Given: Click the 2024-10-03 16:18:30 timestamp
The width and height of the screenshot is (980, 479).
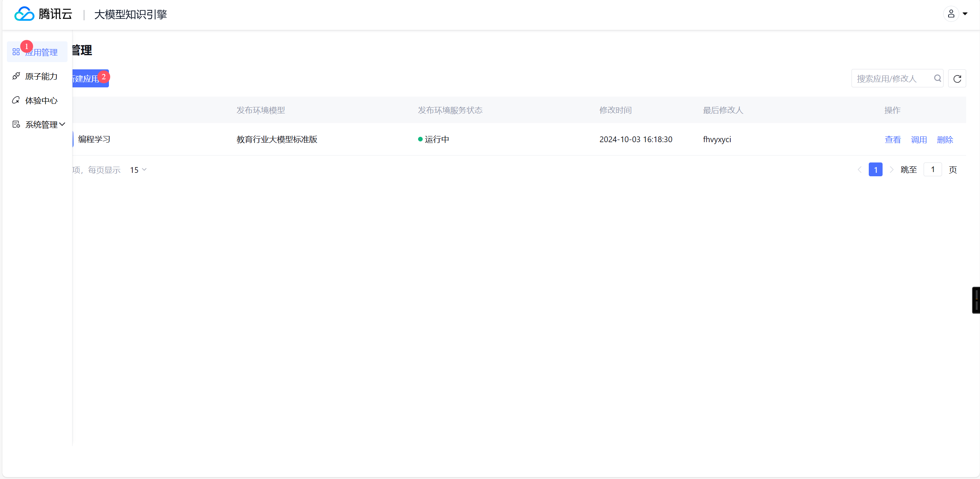Looking at the screenshot, I should coord(636,139).
